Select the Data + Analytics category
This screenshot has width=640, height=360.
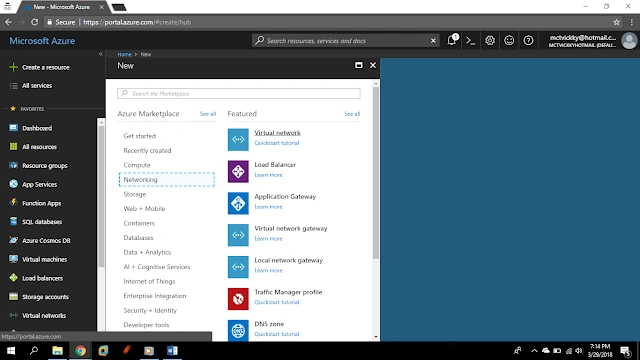click(147, 252)
